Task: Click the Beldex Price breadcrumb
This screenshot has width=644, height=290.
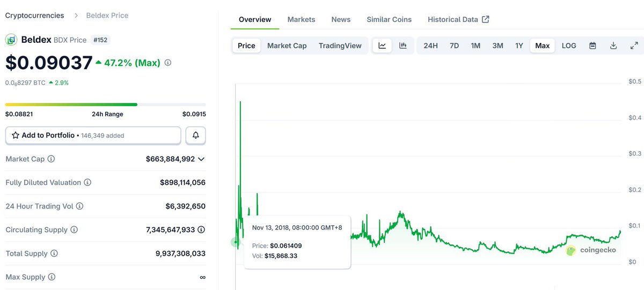Action: coord(107,16)
